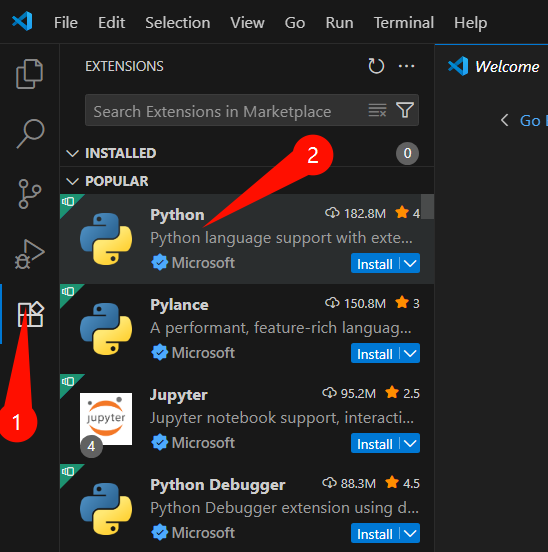Click recommended ribbon on Python extension
The image size is (548, 552).
tap(68, 202)
